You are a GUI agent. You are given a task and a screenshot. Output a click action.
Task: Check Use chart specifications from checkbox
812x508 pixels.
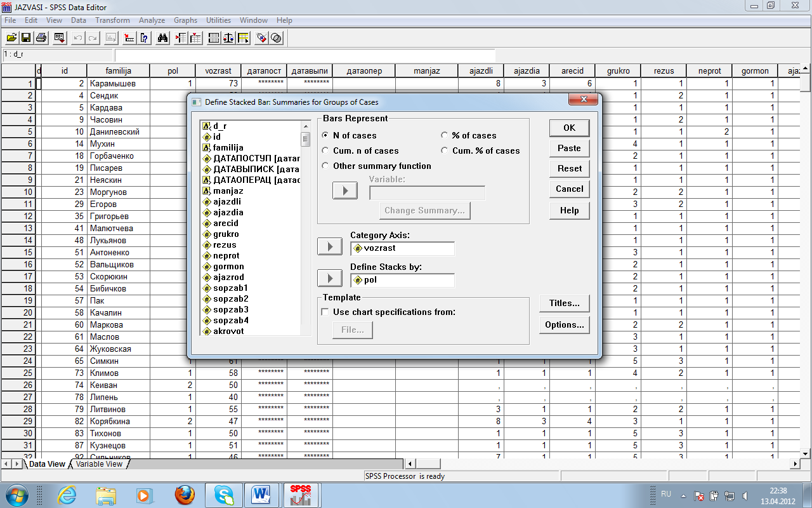(x=325, y=312)
